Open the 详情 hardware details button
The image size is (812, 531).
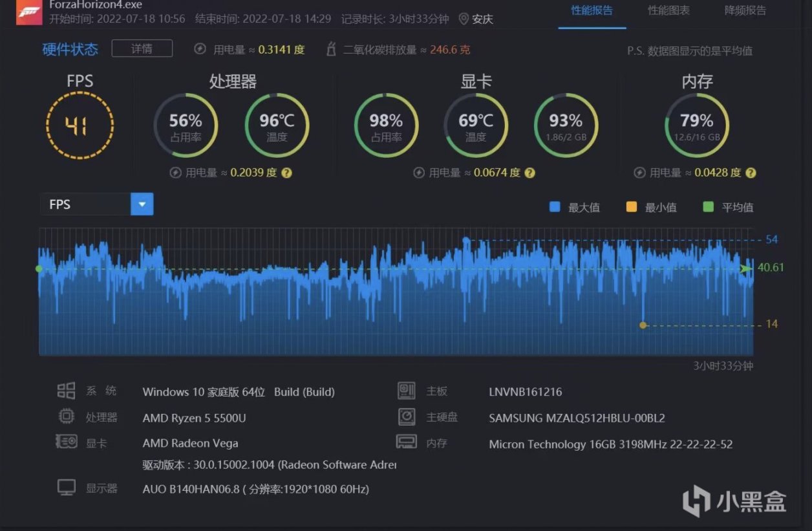coord(142,49)
